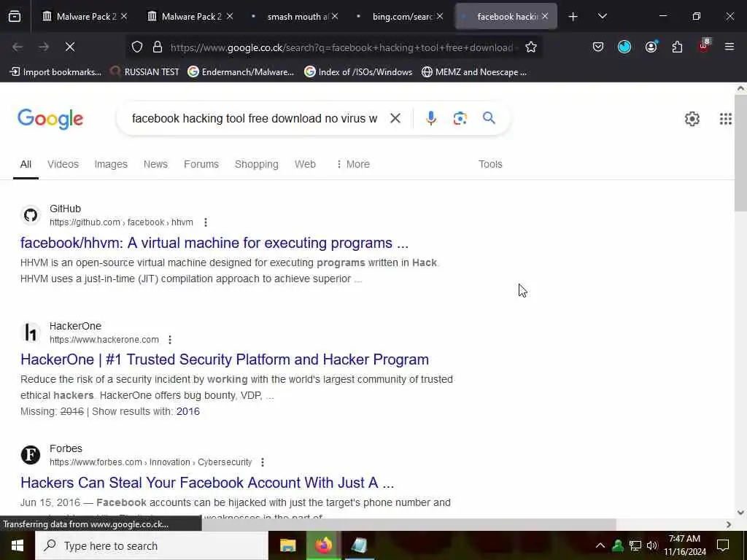
Task: Clear the Google search box with X
Action: coord(395,118)
